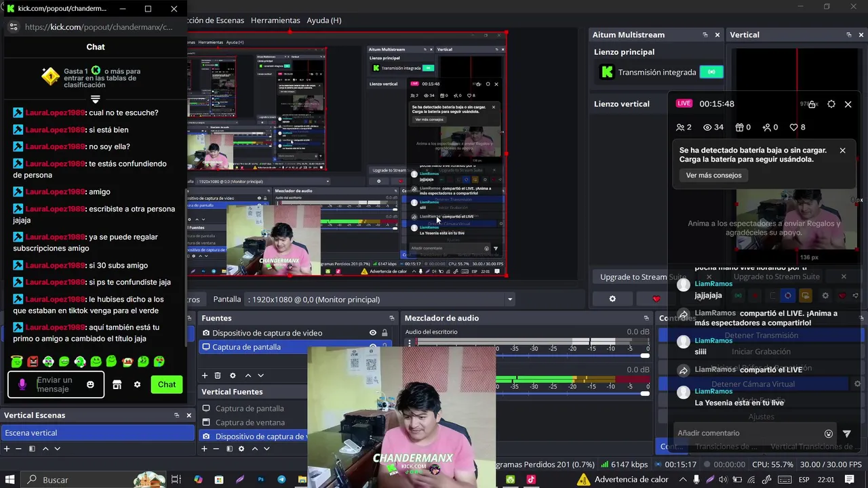Pop out the Vertical preview panel
Screen dimensions: 868x488
849,35
